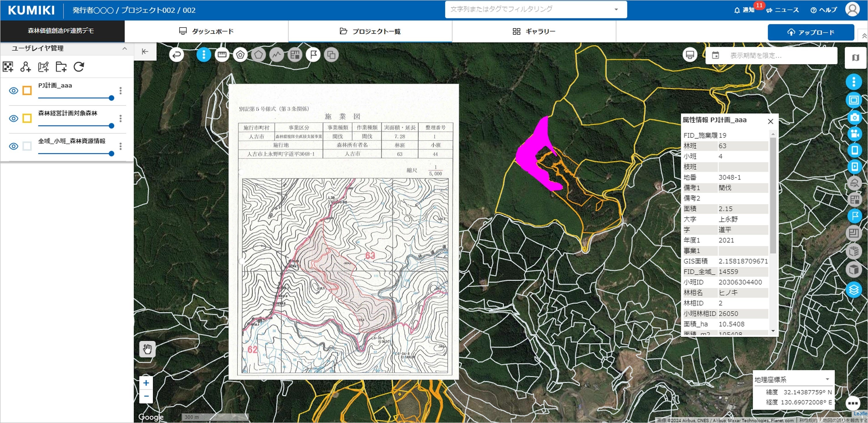Open the camera photo icon on right sidebar
868x423 pixels.
(854, 117)
